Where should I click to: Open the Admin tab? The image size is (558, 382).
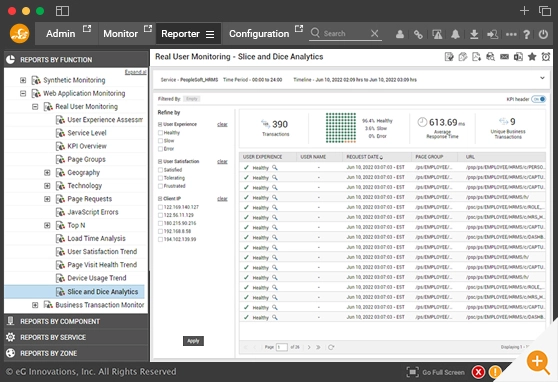(60, 34)
